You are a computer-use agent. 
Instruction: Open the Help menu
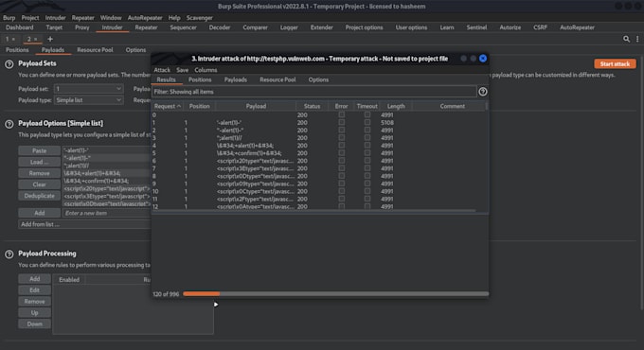coord(174,18)
